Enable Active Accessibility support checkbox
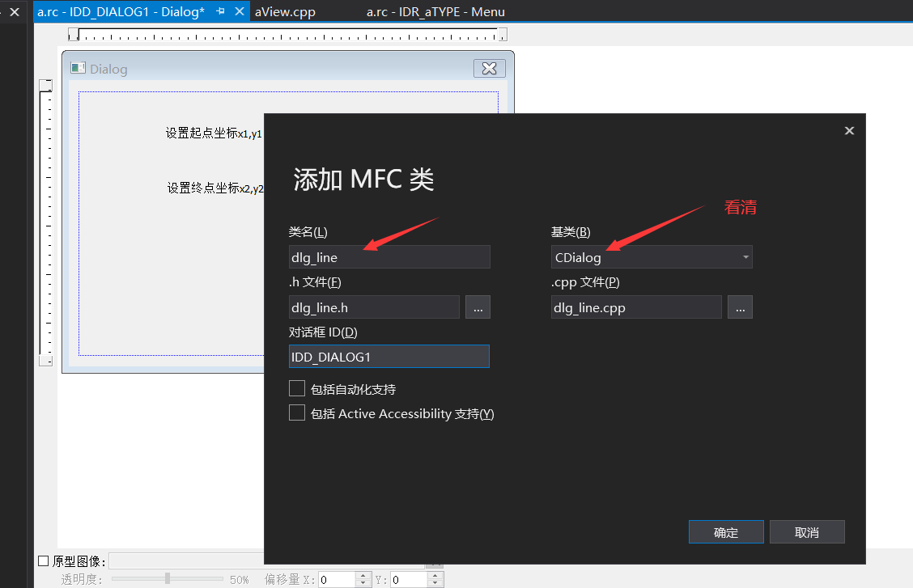 [297, 413]
